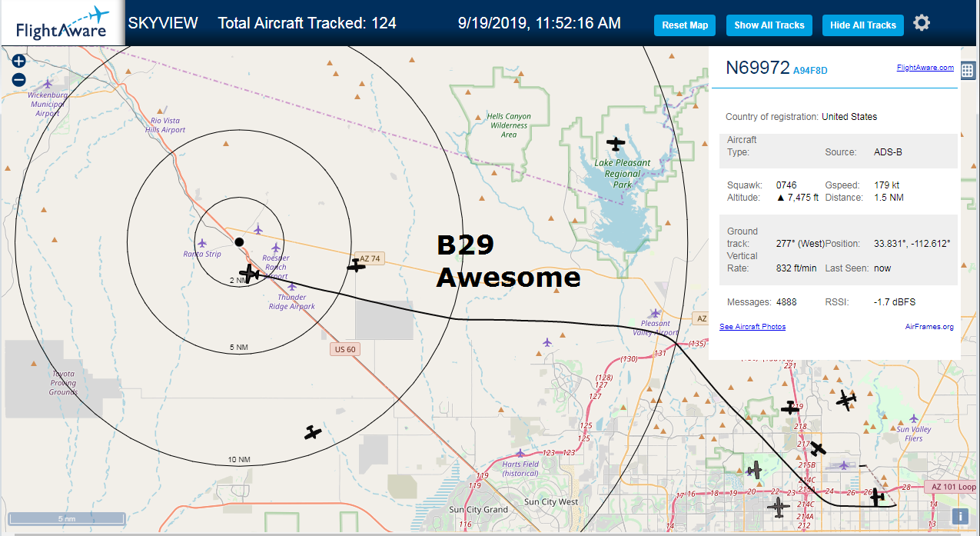This screenshot has height=536, width=980.
Task: Click the source value ADS-B
Action: (888, 152)
